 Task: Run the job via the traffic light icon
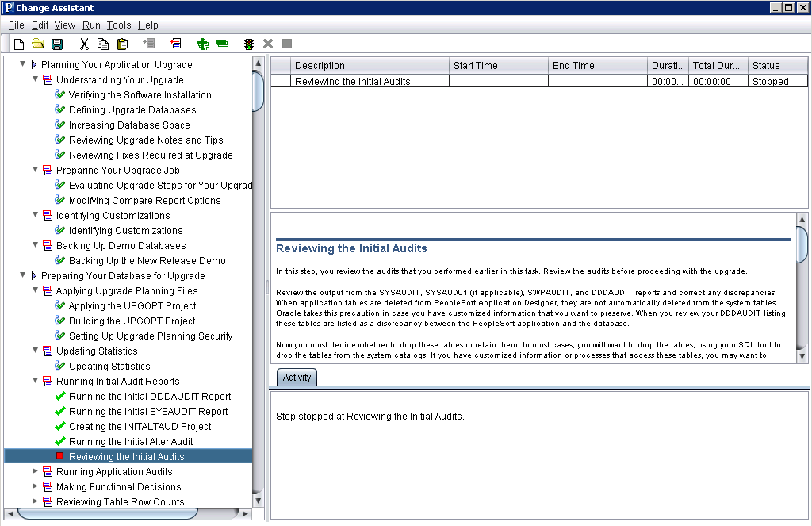point(248,44)
